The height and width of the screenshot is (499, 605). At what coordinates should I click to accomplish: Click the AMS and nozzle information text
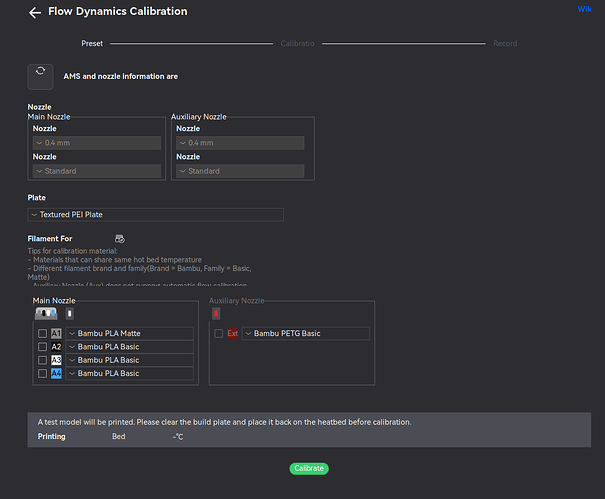121,76
